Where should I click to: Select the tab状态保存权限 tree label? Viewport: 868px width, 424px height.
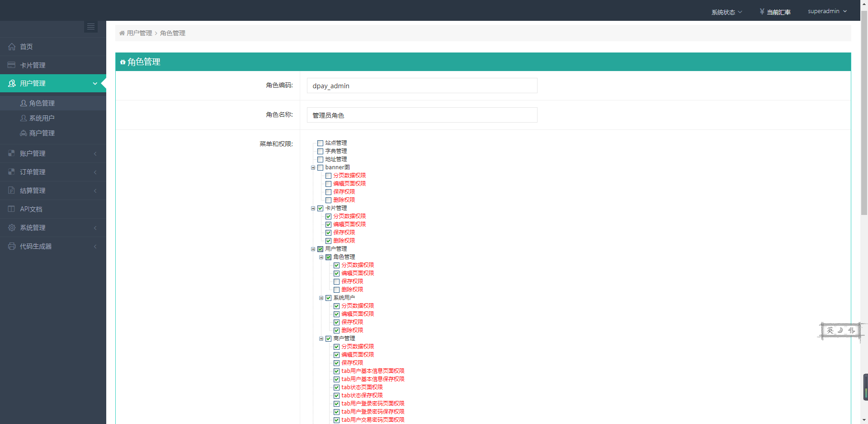(x=362, y=395)
